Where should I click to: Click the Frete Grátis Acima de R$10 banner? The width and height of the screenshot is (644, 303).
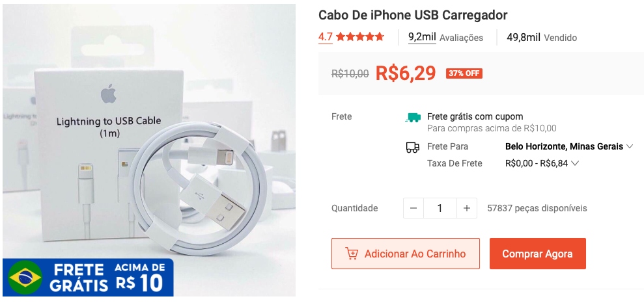tap(88, 278)
